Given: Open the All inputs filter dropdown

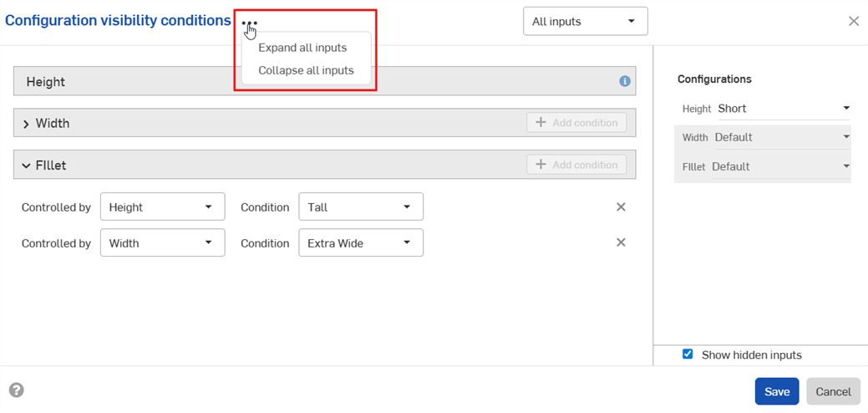Looking at the screenshot, I should [x=585, y=22].
